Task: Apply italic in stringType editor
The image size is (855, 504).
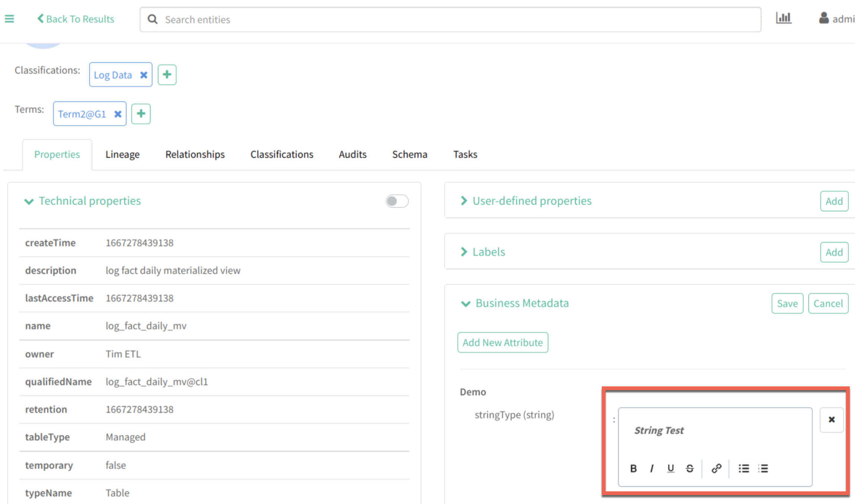Action: [652, 468]
